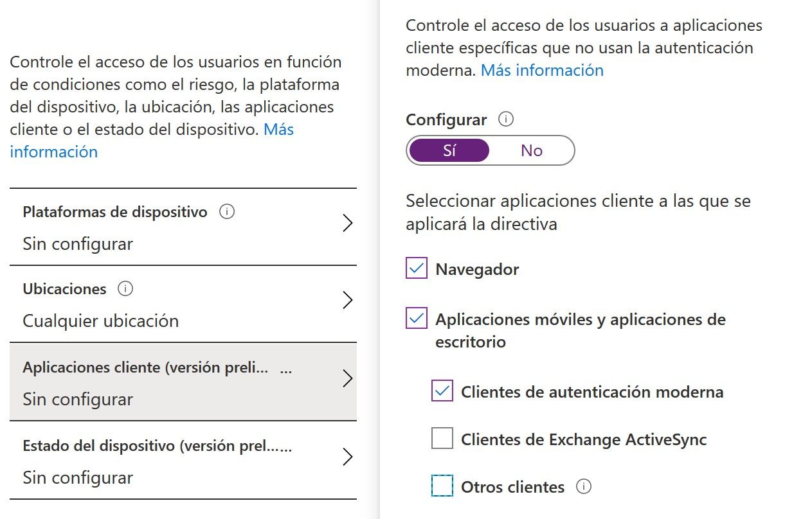Screen dimensions: 812x519
Task: Uncheck Clientes de autenticación moderna
Action: pyautogui.click(x=442, y=391)
